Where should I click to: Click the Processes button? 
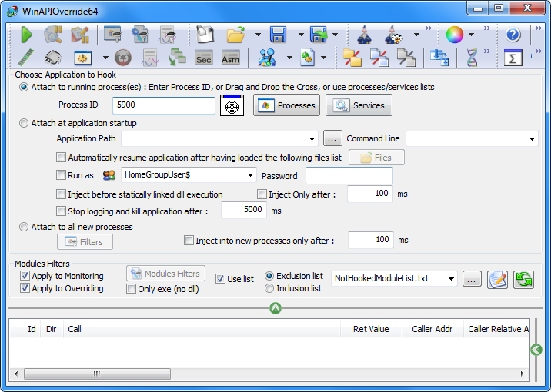(x=287, y=105)
